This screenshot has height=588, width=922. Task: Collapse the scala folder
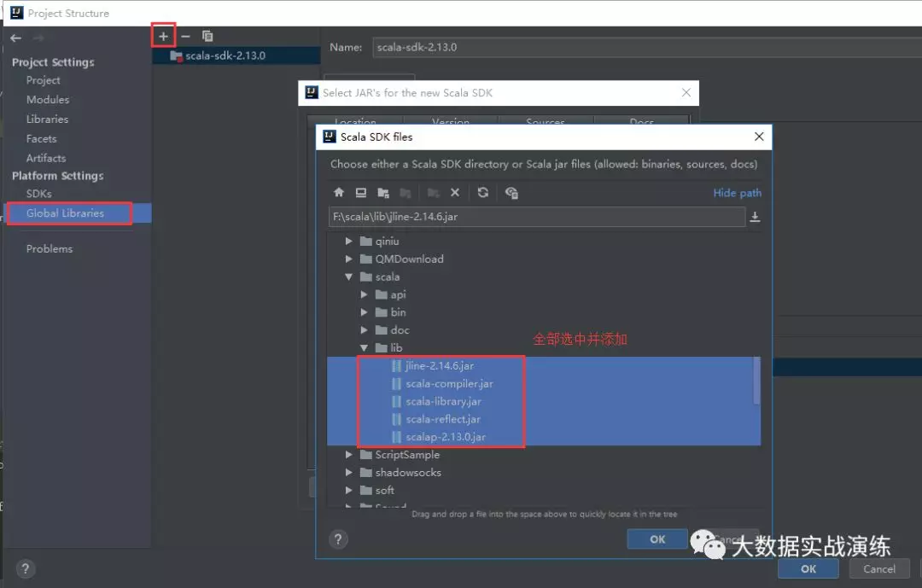click(x=348, y=277)
